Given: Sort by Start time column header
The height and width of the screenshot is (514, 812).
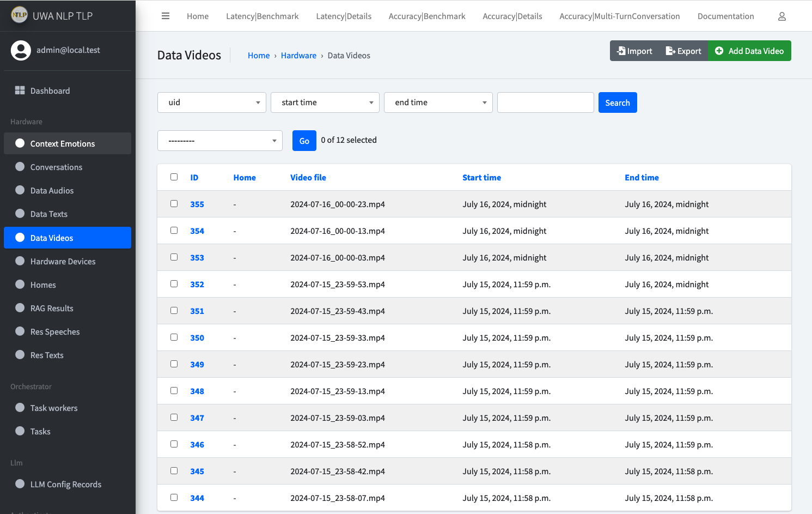Looking at the screenshot, I should coord(481,178).
